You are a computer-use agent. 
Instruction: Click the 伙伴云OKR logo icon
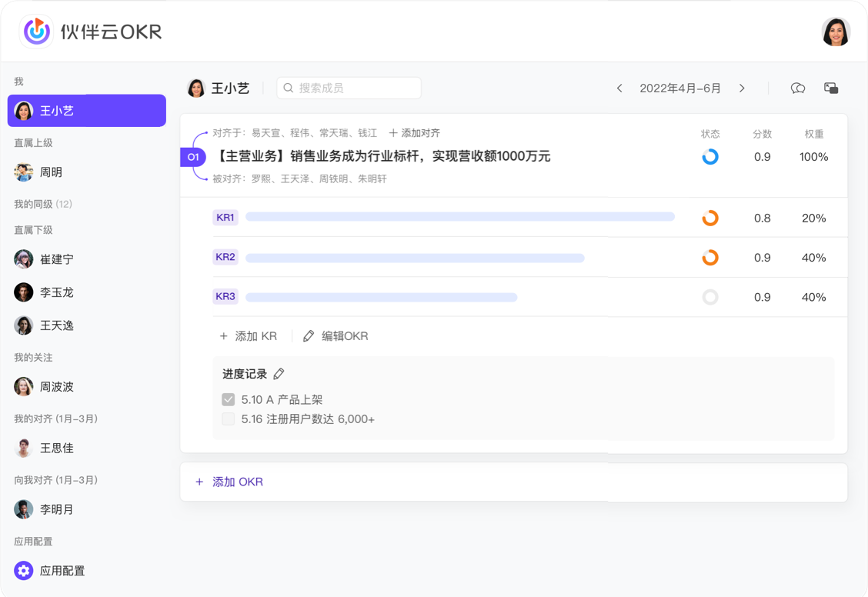coord(36,32)
